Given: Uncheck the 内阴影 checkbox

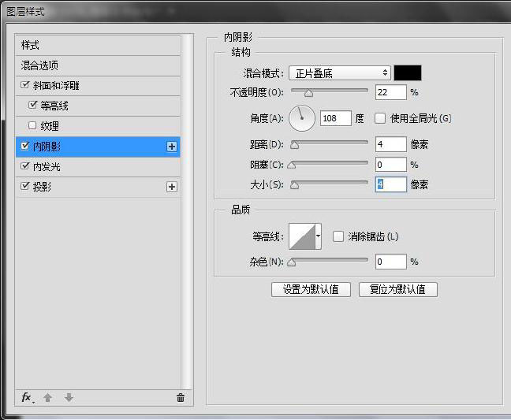Looking at the screenshot, I should point(24,146).
